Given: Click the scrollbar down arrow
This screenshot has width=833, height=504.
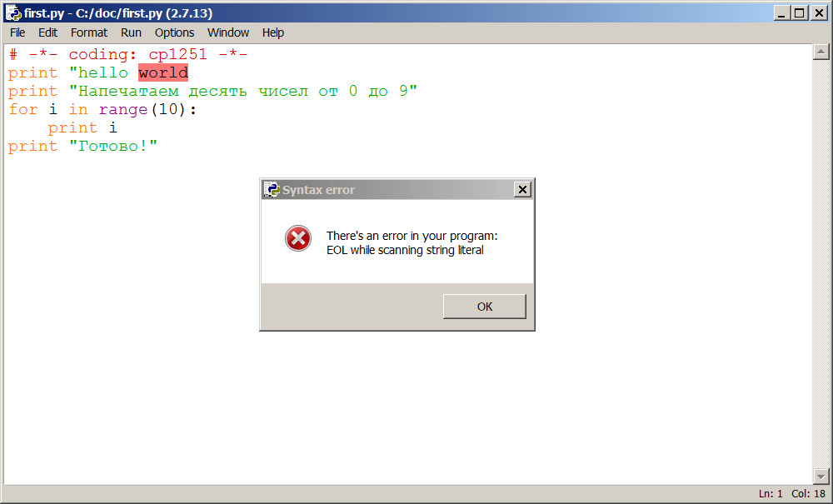Looking at the screenshot, I should (821, 477).
